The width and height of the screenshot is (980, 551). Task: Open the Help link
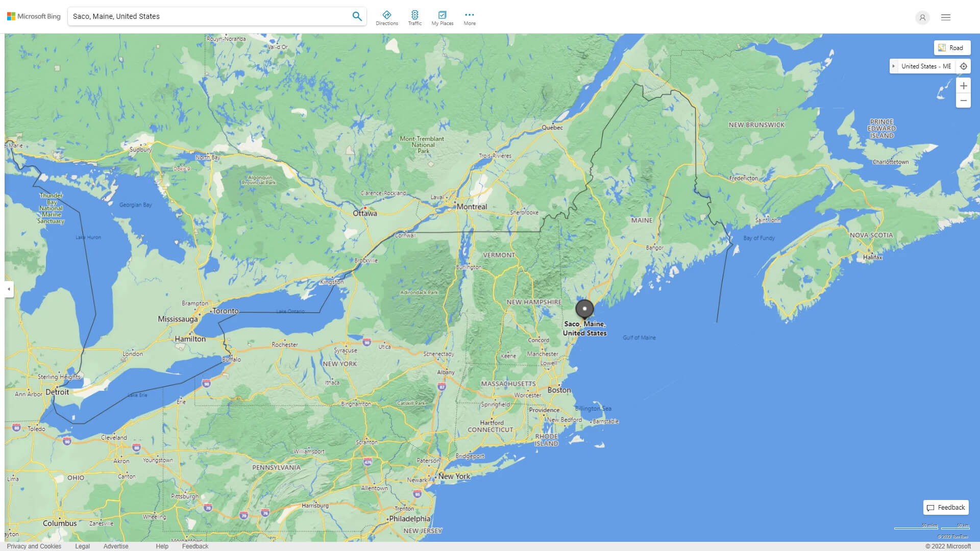tap(162, 546)
